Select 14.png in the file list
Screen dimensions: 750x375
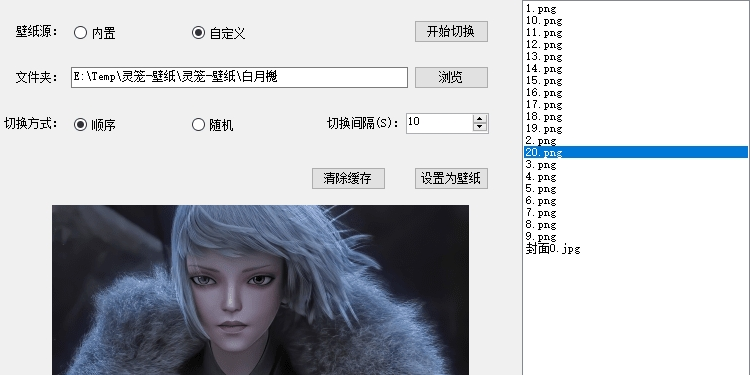tap(636, 68)
